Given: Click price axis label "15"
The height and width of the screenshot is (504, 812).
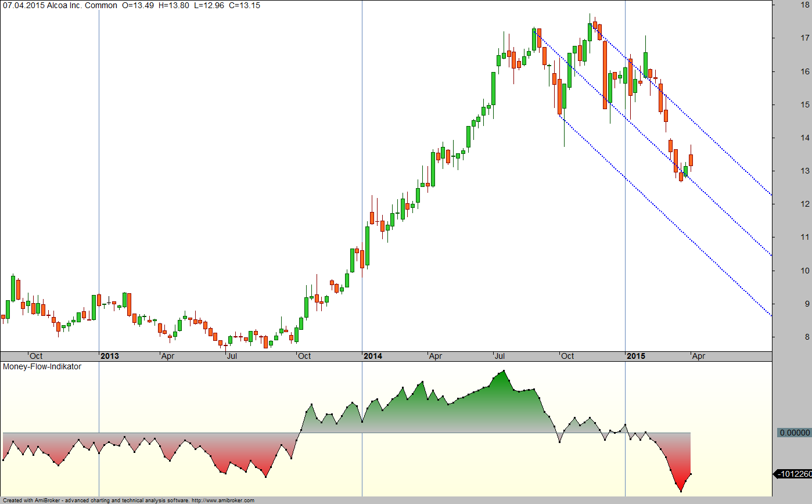Looking at the screenshot, I should (x=805, y=105).
